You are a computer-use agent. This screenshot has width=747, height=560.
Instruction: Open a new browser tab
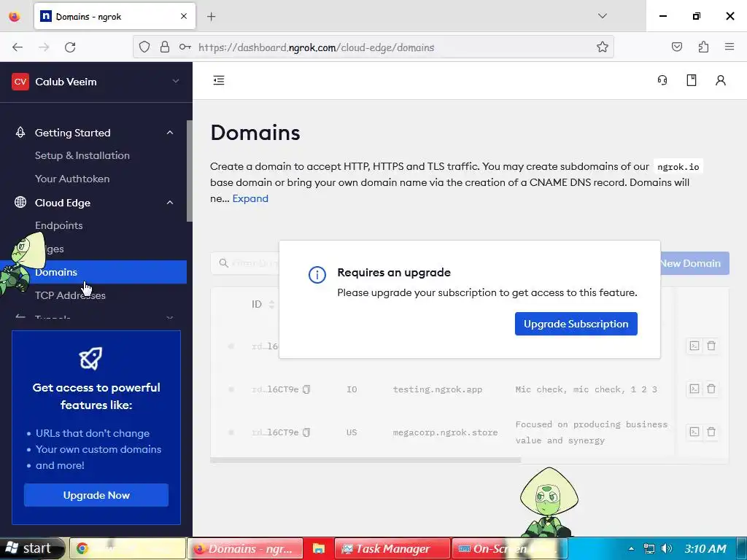click(211, 17)
